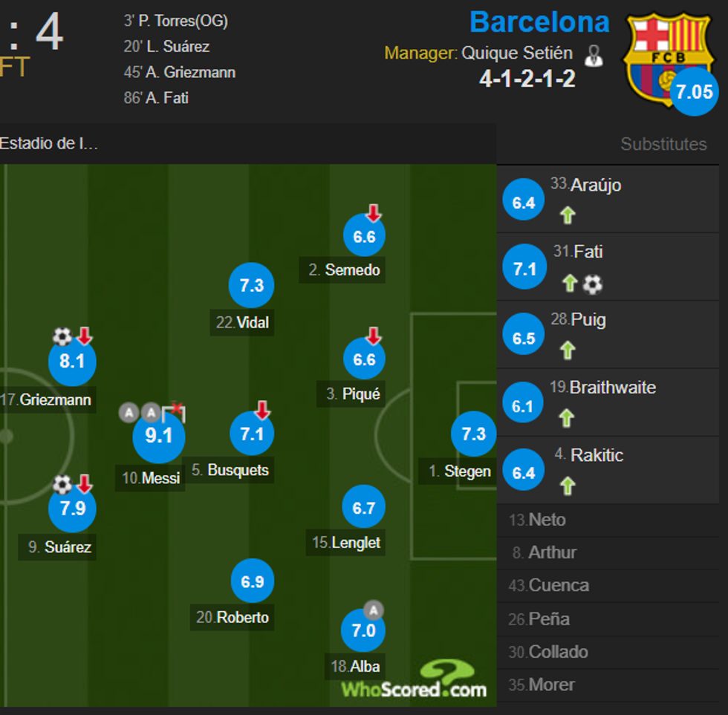Screen dimensions: 728x715
Task: Select unused substitute Neto
Action: click(x=547, y=520)
